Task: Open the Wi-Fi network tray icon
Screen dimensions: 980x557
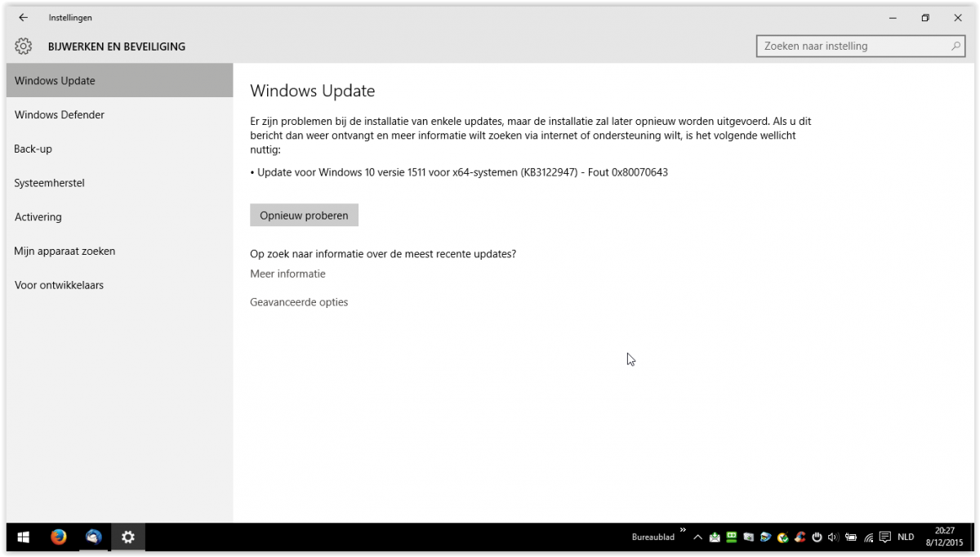Action: pos(868,537)
